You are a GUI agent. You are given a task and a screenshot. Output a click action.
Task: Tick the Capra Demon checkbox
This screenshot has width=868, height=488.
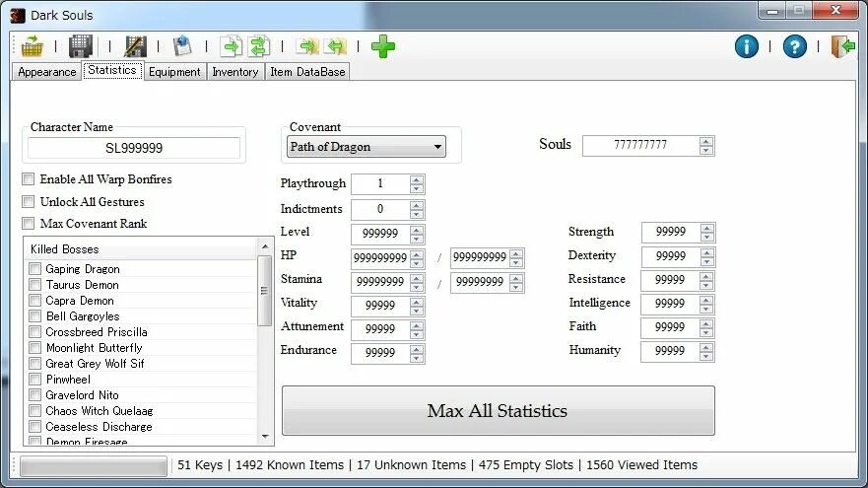34,301
